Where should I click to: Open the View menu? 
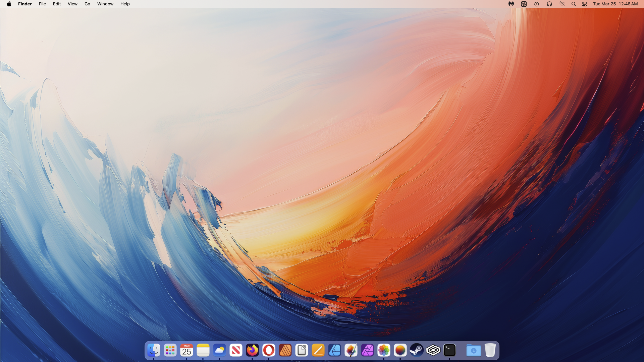point(72,4)
